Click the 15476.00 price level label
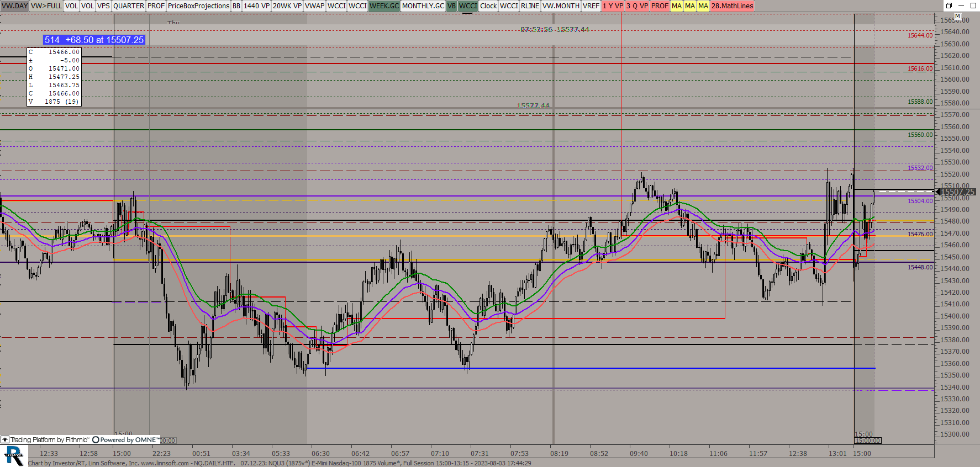This screenshot has height=467, width=980. click(x=920, y=234)
